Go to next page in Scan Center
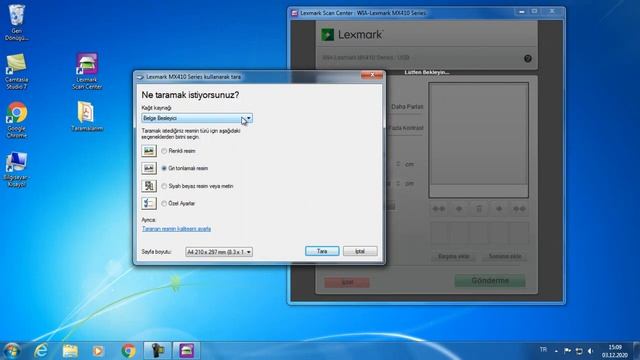 coord(499,209)
